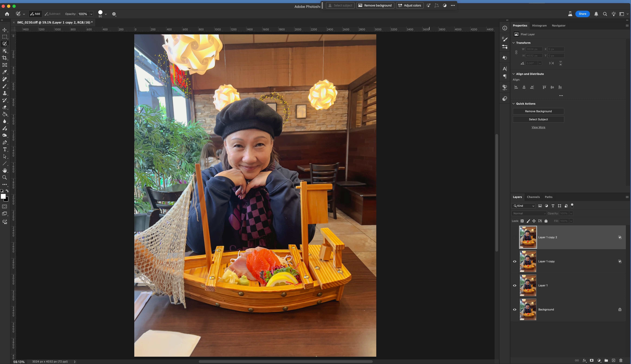Screen dimensions: 631x364
Task: Open the blend mode Normal dropdown
Action: pyautogui.click(x=529, y=214)
